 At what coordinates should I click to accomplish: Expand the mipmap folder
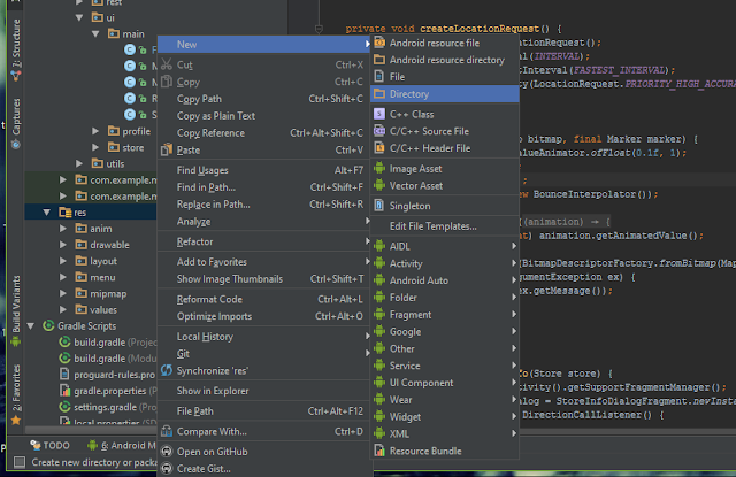63,293
